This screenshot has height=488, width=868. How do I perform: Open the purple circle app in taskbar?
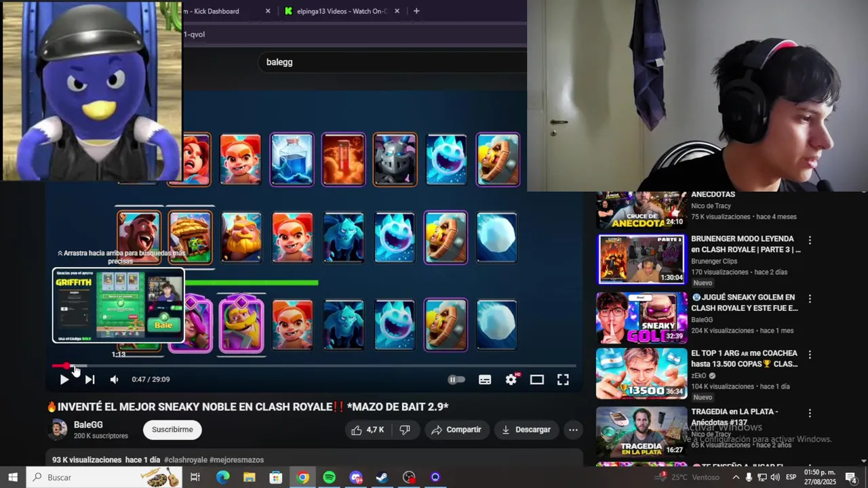coord(435,477)
